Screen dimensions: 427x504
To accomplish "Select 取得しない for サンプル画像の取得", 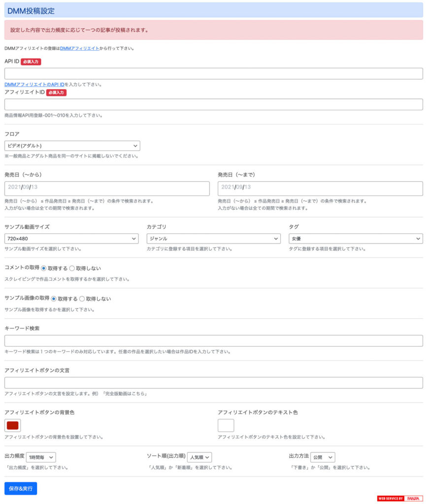I will click(x=82, y=299).
